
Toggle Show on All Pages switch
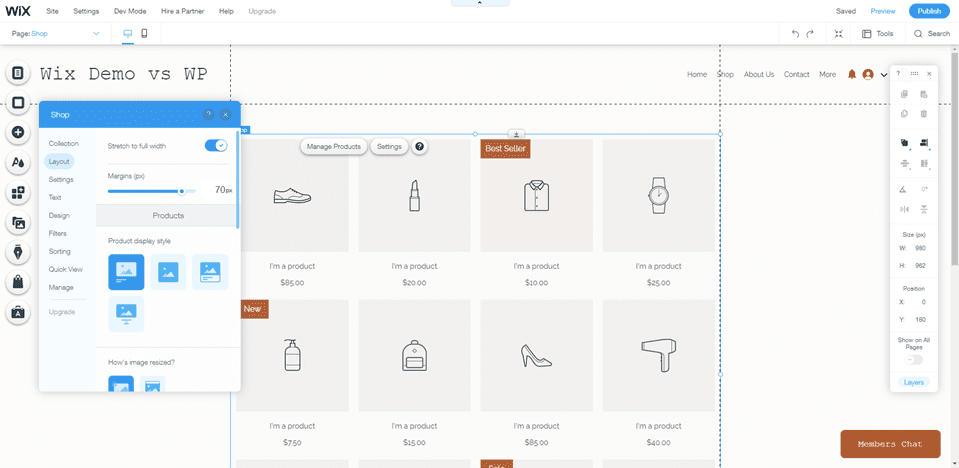(914, 360)
